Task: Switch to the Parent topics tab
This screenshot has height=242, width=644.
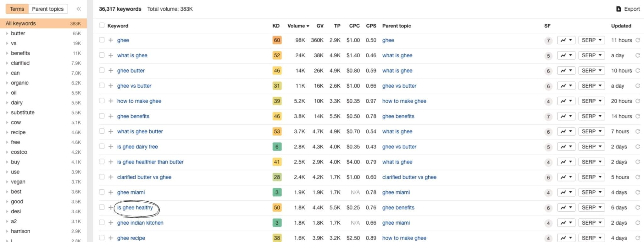Action: (48, 9)
